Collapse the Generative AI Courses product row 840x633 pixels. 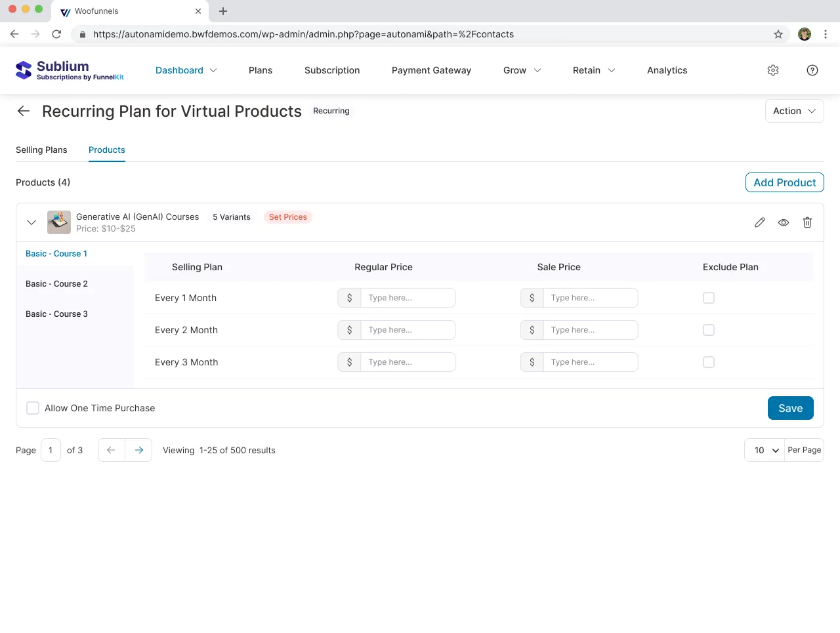[x=31, y=222]
